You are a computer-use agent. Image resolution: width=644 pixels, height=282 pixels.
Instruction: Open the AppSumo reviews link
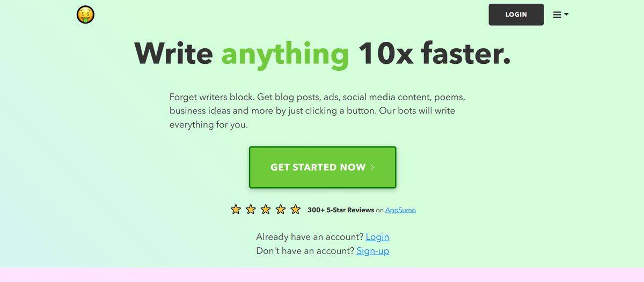click(400, 210)
